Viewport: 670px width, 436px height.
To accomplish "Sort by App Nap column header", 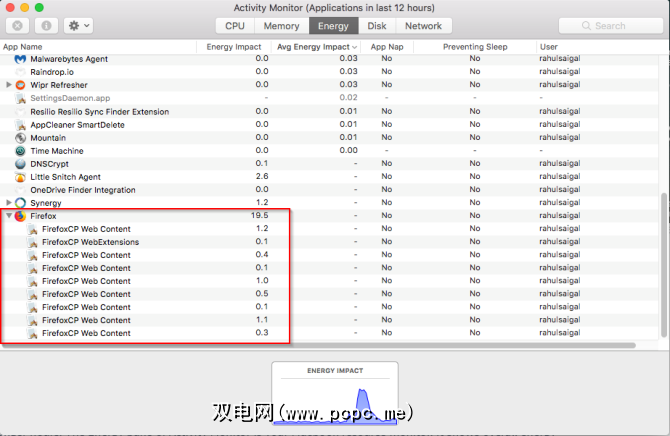I will point(387,47).
